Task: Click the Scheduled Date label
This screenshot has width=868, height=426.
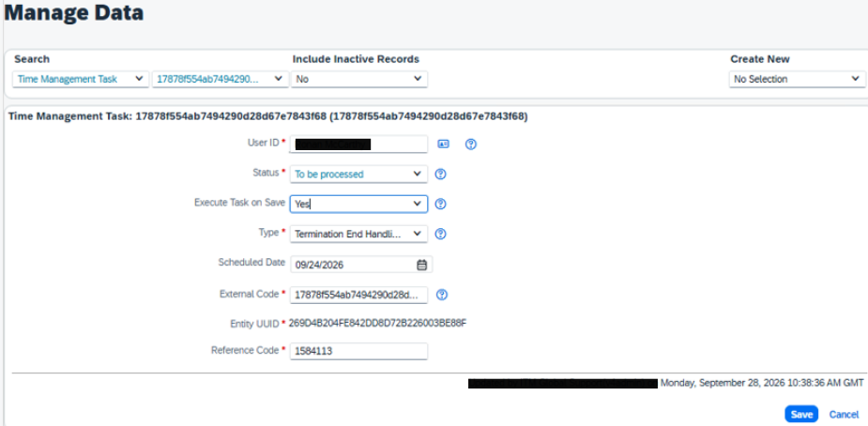Action: (251, 262)
